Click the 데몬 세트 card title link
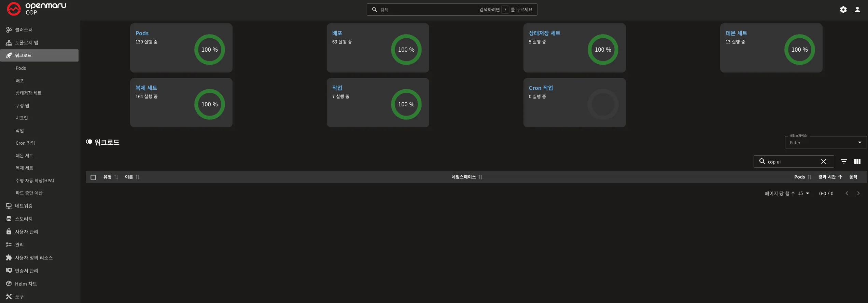The height and width of the screenshot is (303, 868). (x=736, y=33)
